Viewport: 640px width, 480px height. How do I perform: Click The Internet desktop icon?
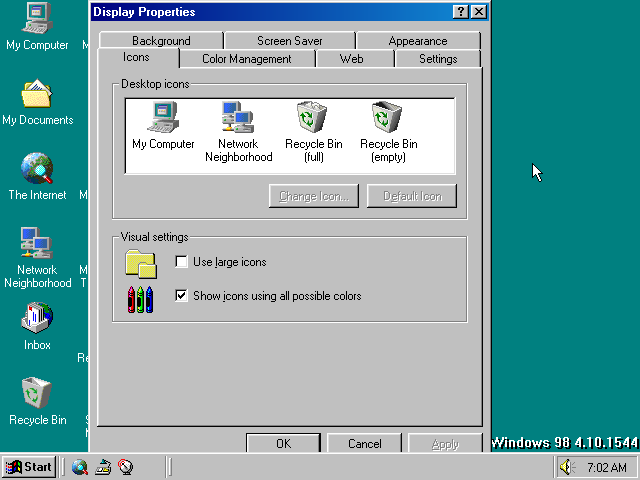click(37, 177)
